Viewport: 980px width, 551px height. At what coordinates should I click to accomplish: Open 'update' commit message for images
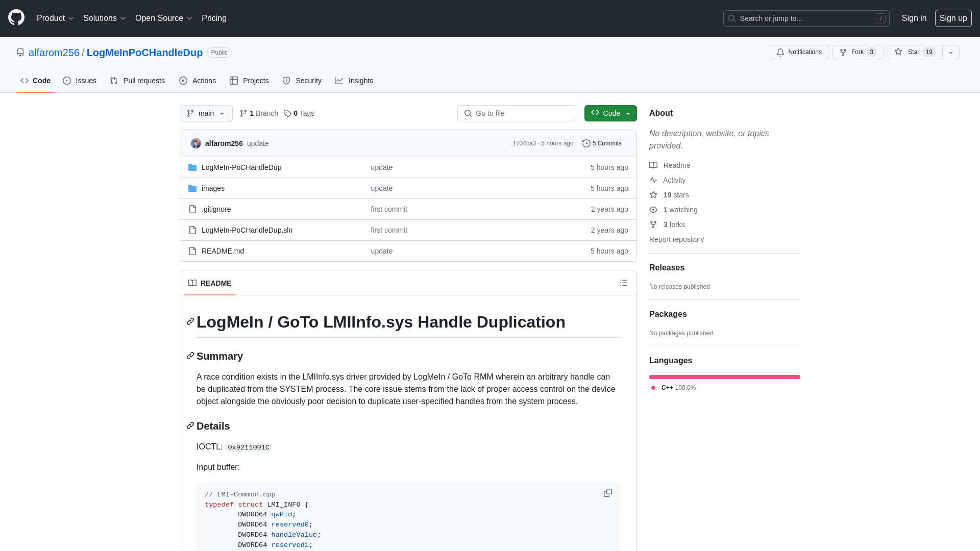click(x=382, y=188)
